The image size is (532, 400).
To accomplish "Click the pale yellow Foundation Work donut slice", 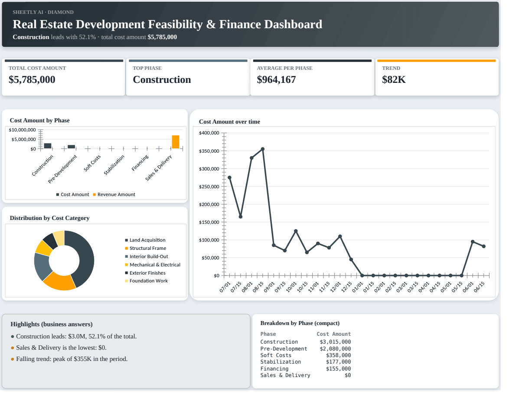I will coord(60,237).
